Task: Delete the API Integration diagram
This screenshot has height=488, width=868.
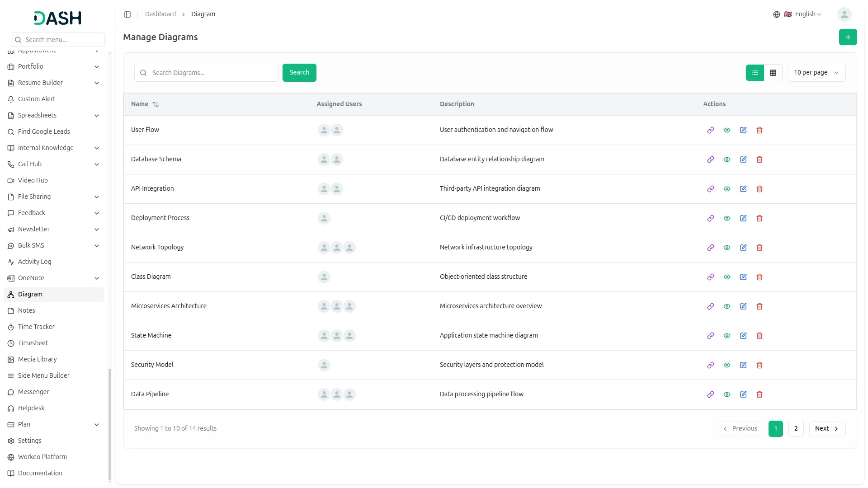Action: tap(759, 189)
